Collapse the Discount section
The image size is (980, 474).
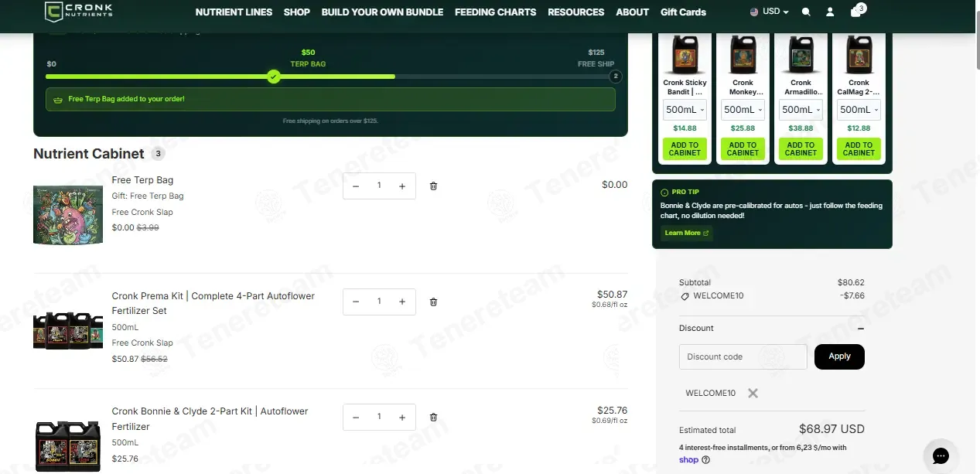point(861,329)
